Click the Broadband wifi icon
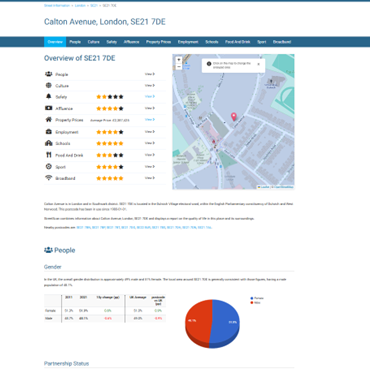370x372 pixels. pos(49,178)
